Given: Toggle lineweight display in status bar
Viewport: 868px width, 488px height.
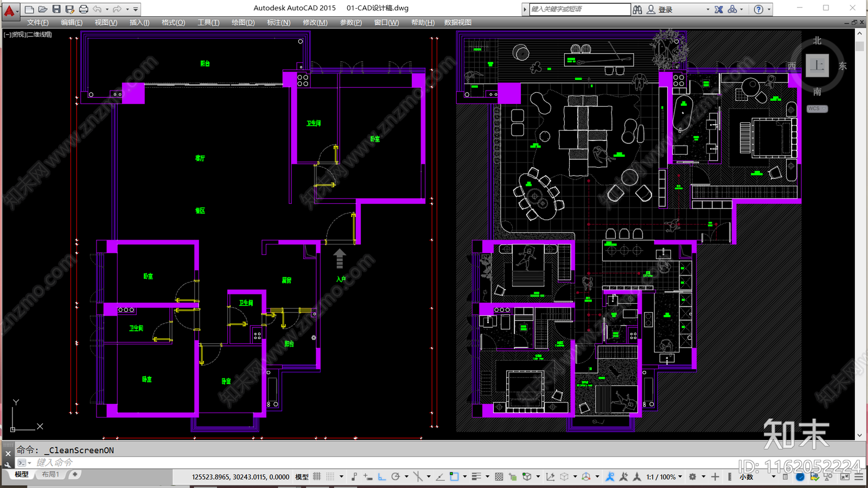Looking at the screenshot, I should [476, 477].
